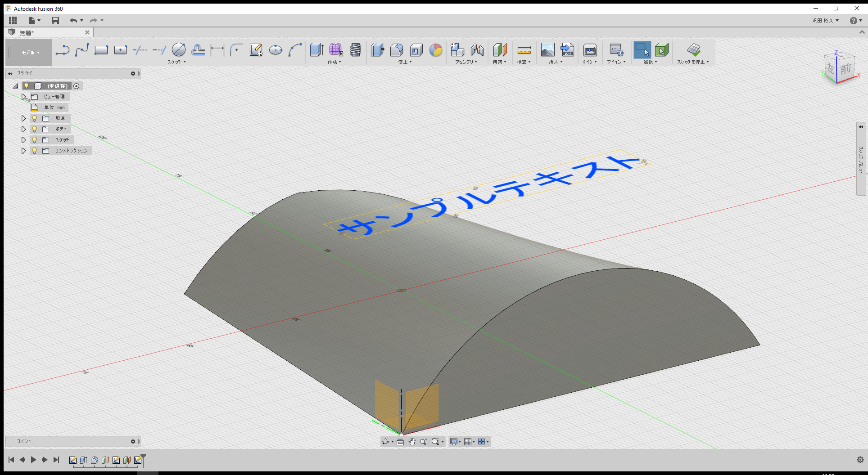Viewport: 868px width, 475px height.
Task: Select the Coil tool icon
Action: (356, 50)
